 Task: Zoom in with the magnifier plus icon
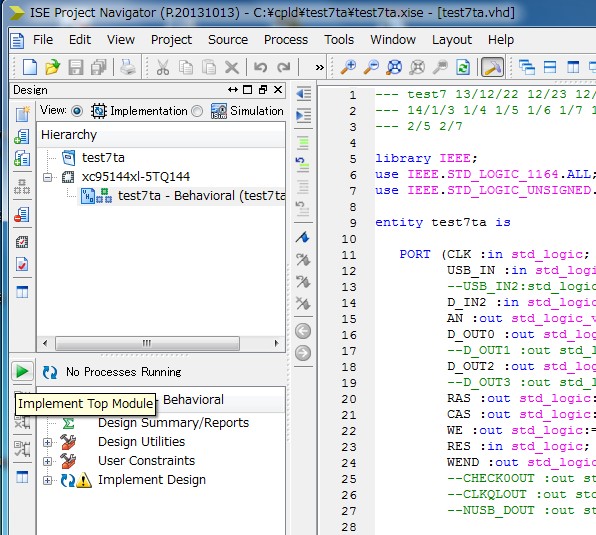[348, 67]
